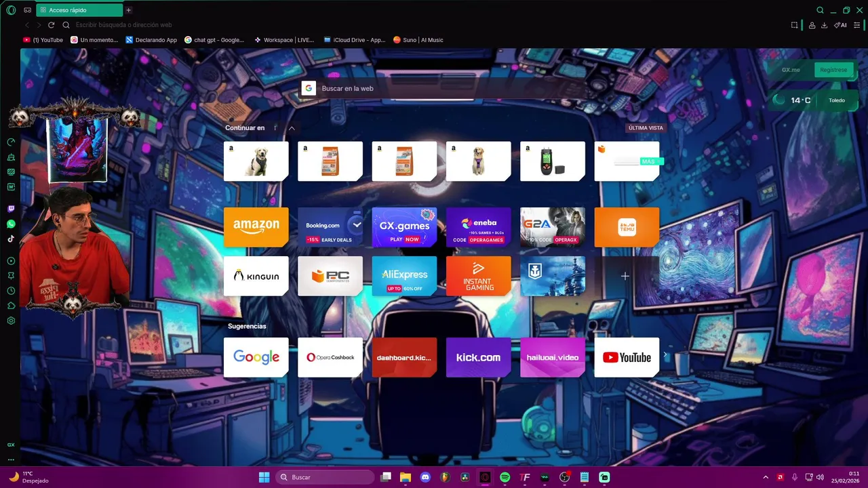Image resolution: width=868 pixels, height=488 pixels.
Task: Open the downloads panel
Action: pyautogui.click(x=824, y=25)
